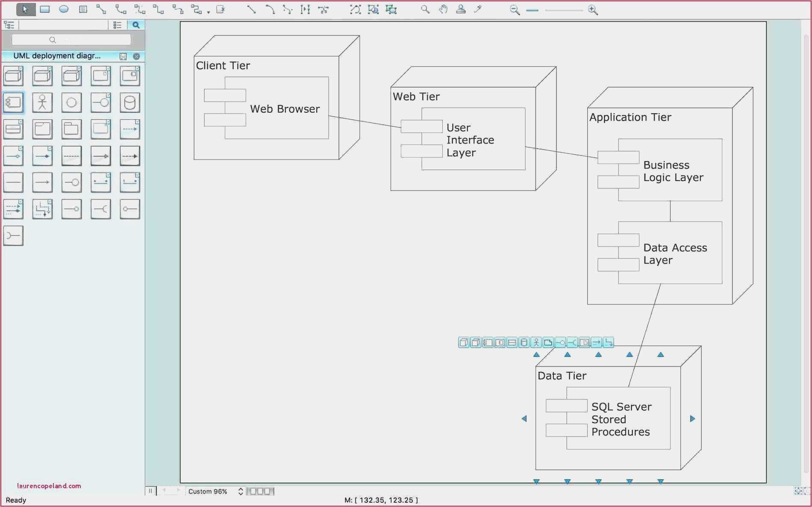The image size is (812, 507).
Task: Pick the actor stick figure shape
Action: click(x=42, y=103)
